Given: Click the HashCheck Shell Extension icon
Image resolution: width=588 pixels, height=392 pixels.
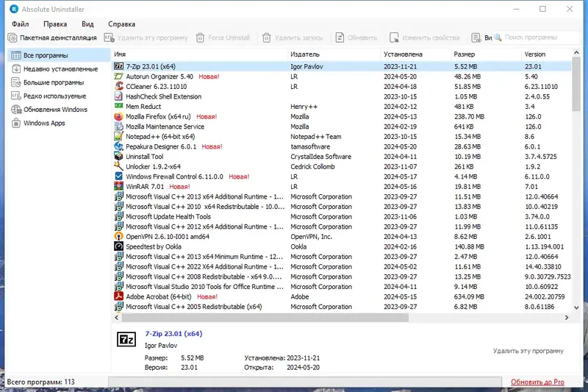Looking at the screenshot, I should [x=118, y=96].
